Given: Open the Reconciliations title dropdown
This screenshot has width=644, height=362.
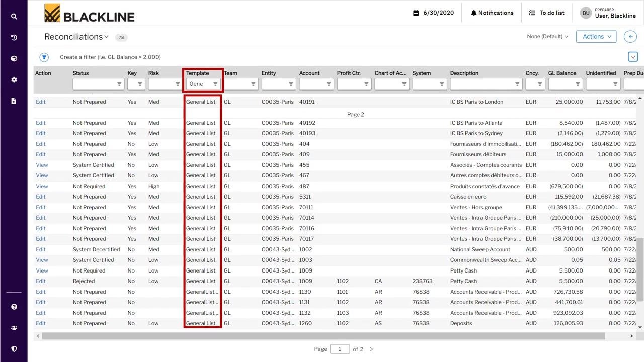Looking at the screenshot, I should (x=76, y=37).
